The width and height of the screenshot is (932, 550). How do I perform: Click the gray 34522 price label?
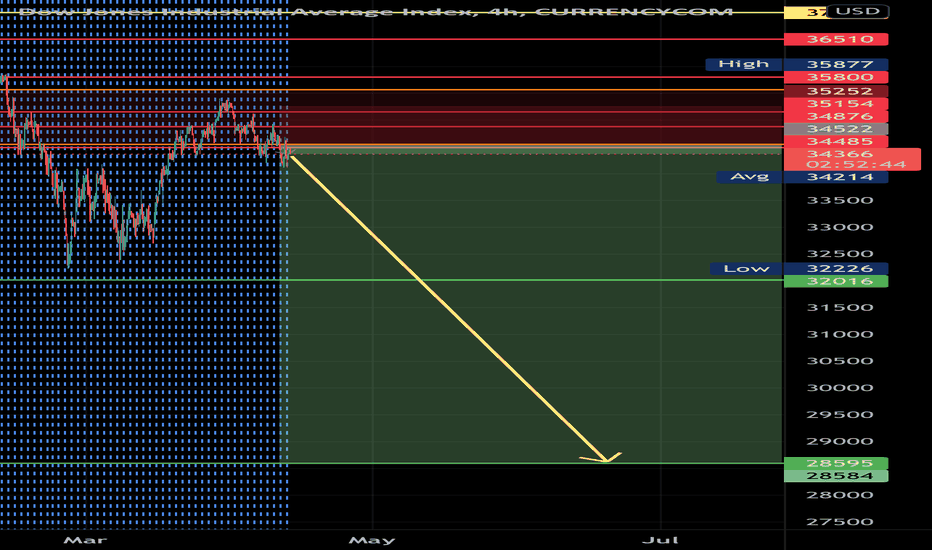836,128
